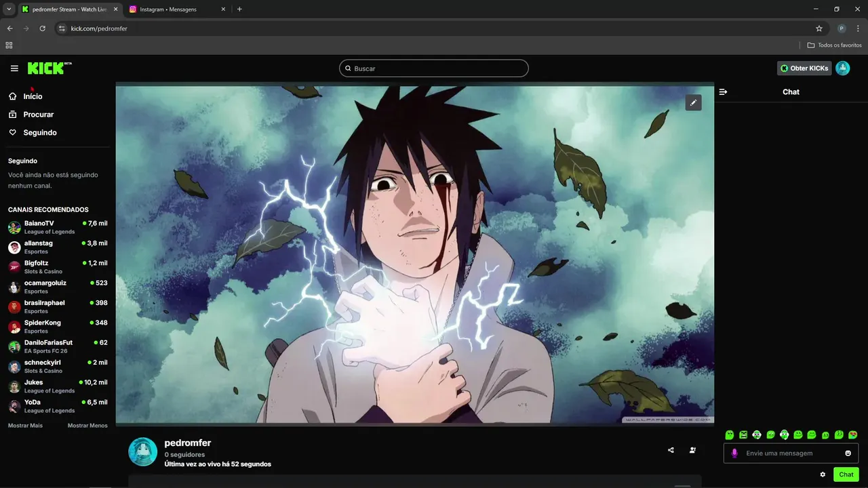Image resolution: width=868 pixels, height=488 pixels.
Task: Click the browser back arrow
Action: [9, 28]
